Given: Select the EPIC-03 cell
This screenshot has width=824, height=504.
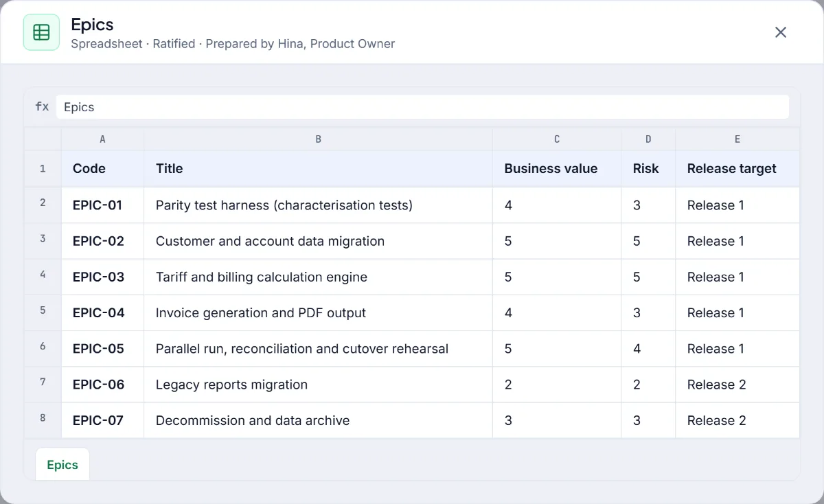Looking at the screenshot, I should [102, 276].
